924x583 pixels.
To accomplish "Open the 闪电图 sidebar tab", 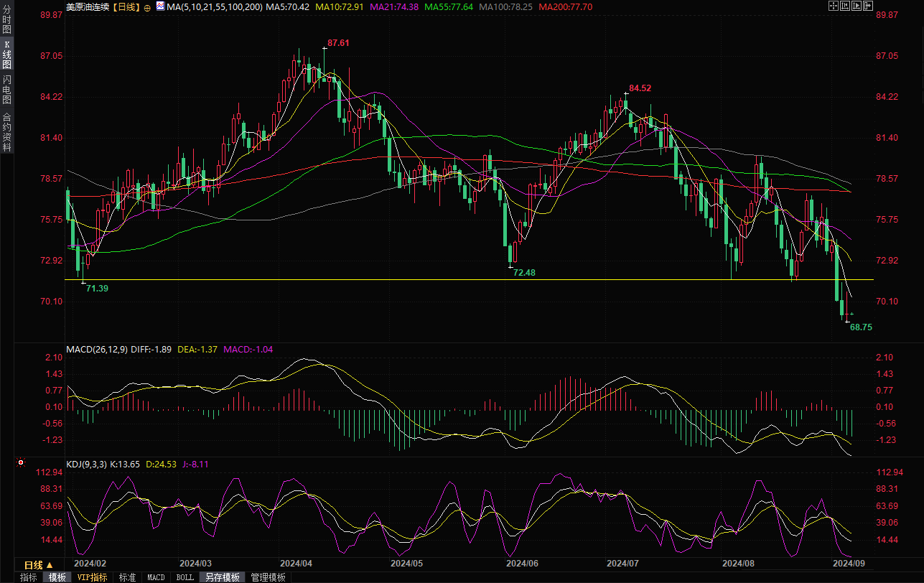I will pyautogui.click(x=6, y=89).
